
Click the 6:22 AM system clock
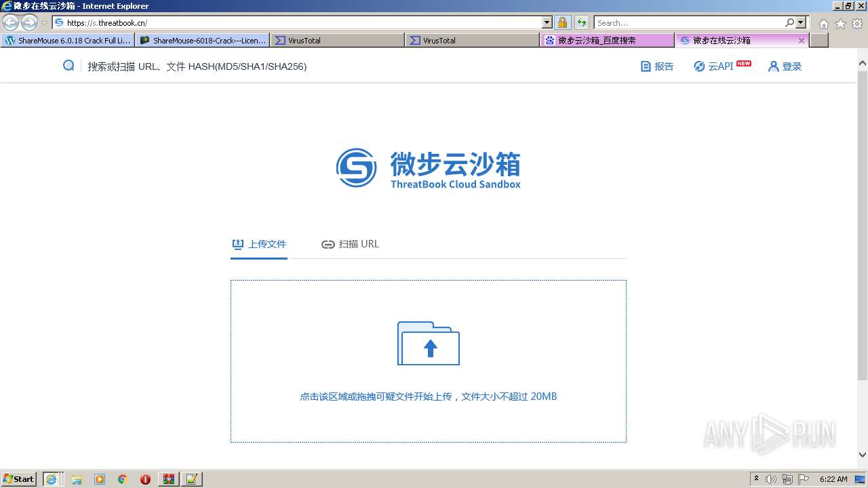coord(833,479)
